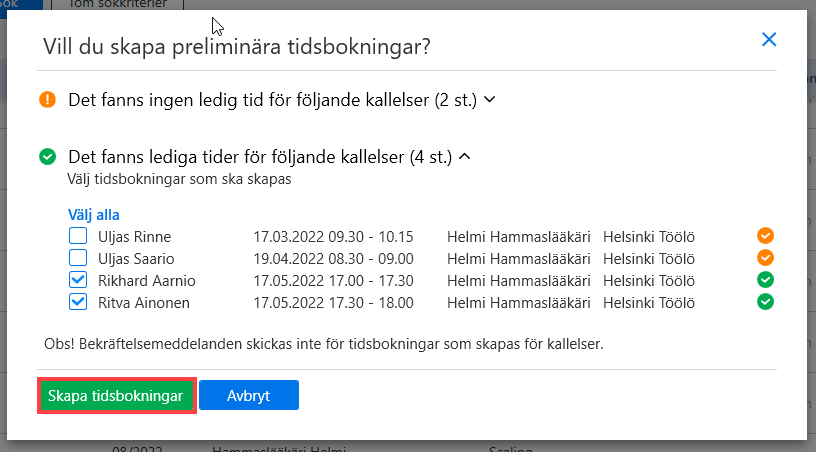Click the orange warning icon beside no free time message

click(x=47, y=99)
